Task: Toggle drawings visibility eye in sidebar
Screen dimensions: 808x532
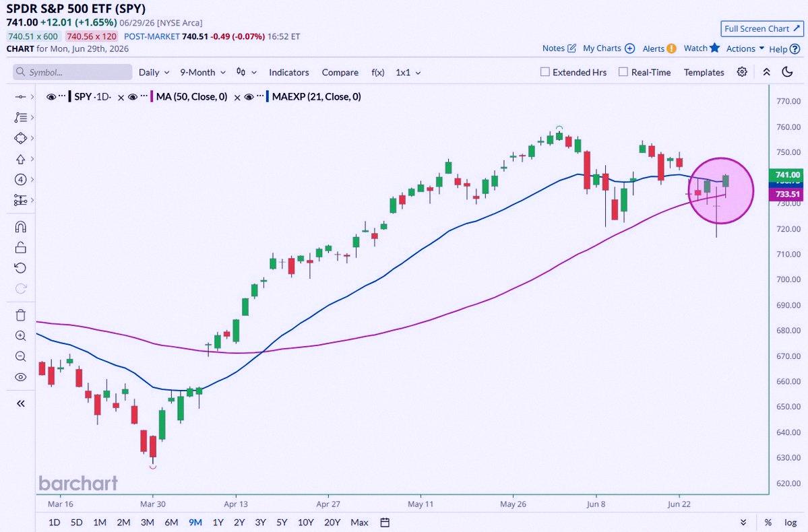Action: [20, 377]
